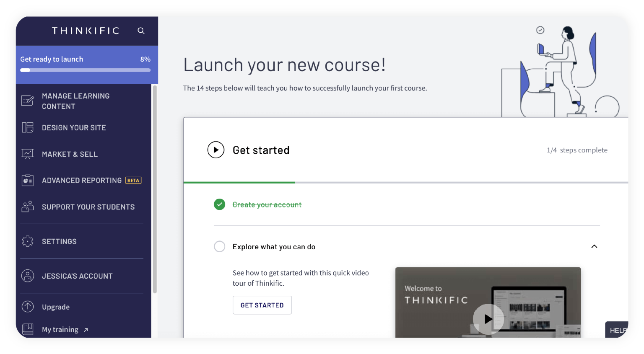Mark Explore what you can do as complete
The image size is (644, 354).
coord(219,246)
